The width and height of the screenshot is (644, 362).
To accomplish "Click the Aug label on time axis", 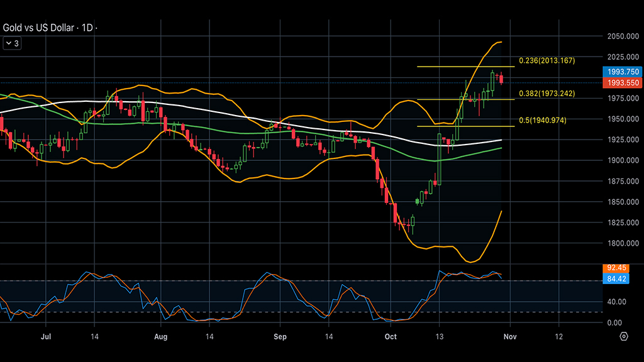I will (160, 337).
